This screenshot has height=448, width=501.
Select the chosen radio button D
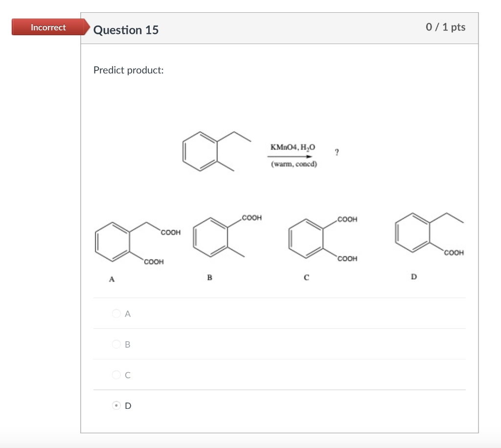(116, 405)
